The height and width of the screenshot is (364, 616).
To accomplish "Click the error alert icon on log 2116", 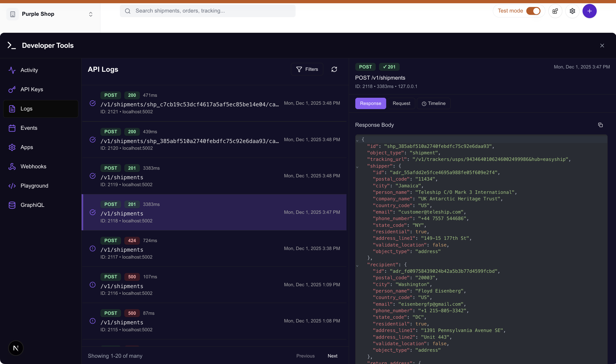I will coord(92,285).
